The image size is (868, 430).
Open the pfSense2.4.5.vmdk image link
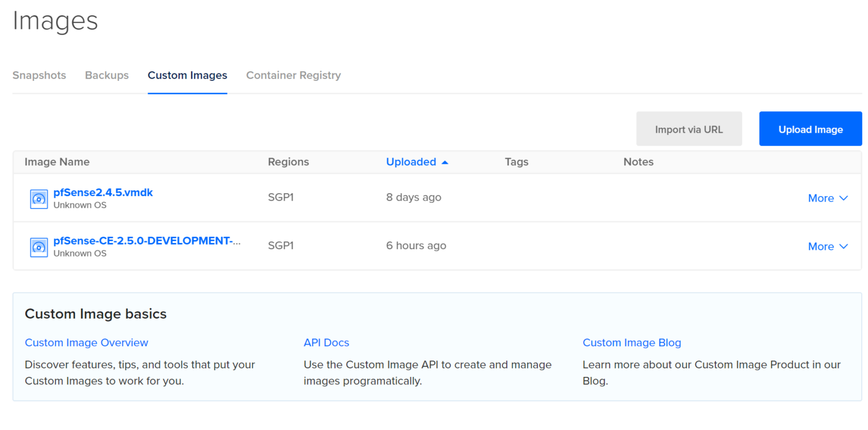[x=103, y=193]
